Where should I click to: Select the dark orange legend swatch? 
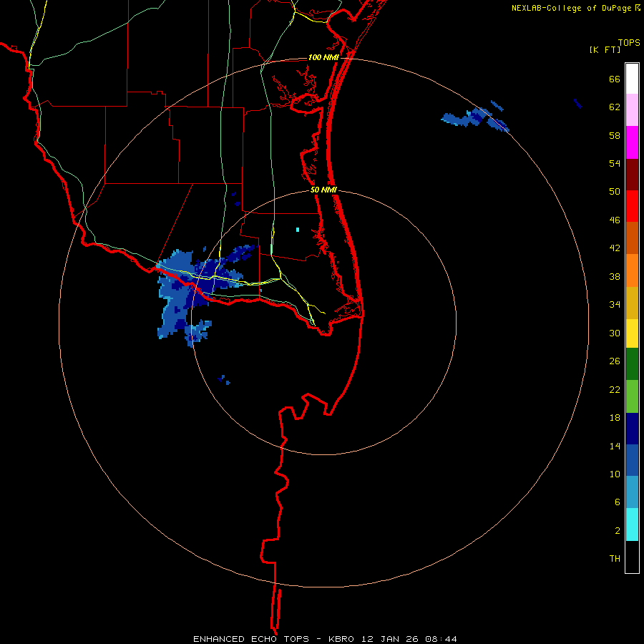coord(632,238)
